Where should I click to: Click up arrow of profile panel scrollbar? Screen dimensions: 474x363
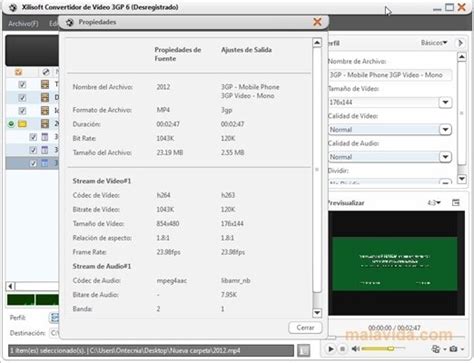462,57
